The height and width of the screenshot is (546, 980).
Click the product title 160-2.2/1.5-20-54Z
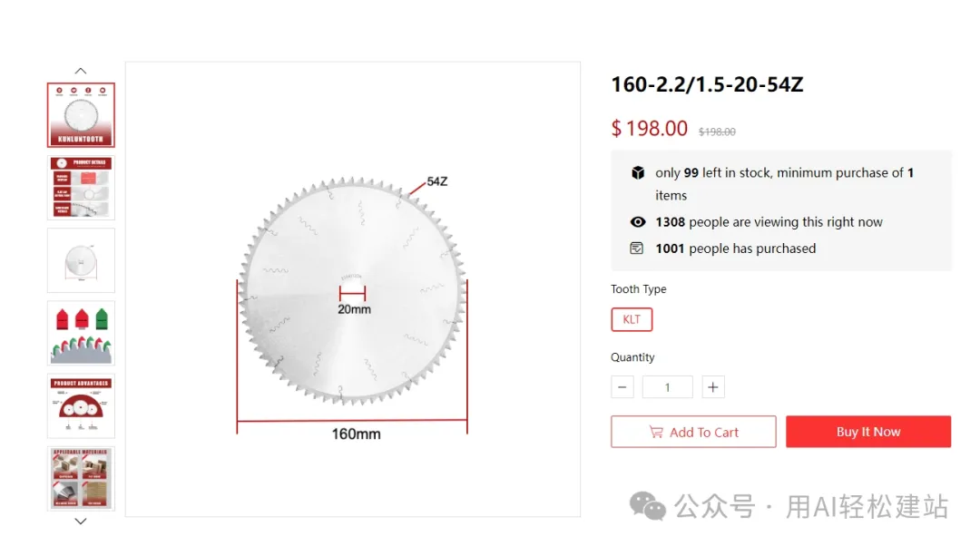tap(707, 85)
